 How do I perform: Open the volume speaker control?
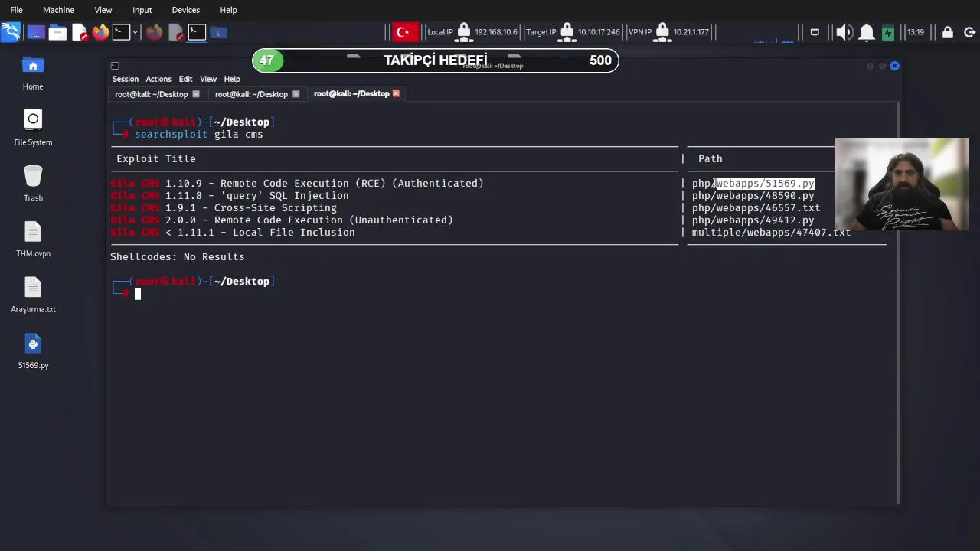point(844,32)
